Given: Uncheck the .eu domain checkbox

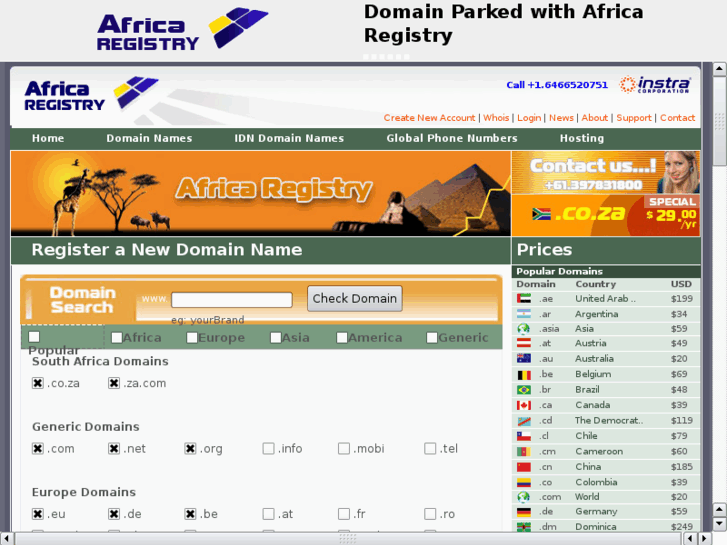Looking at the screenshot, I should 38,514.
